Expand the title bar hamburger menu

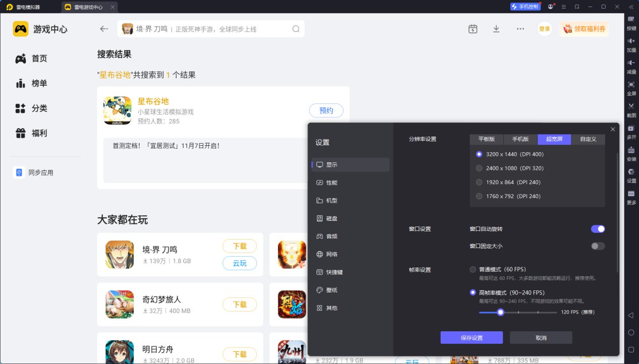pos(564,7)
